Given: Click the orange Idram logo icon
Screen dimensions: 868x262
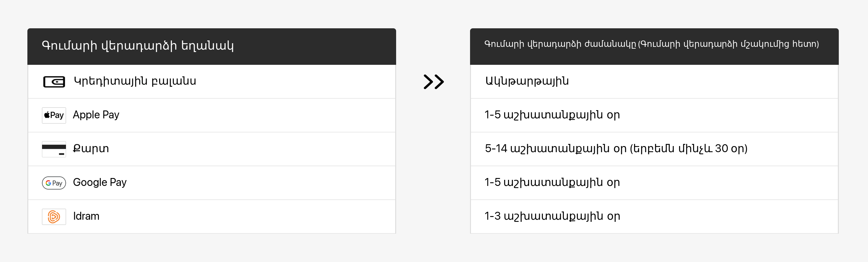Looking at the screenshot, I should 54,216.
